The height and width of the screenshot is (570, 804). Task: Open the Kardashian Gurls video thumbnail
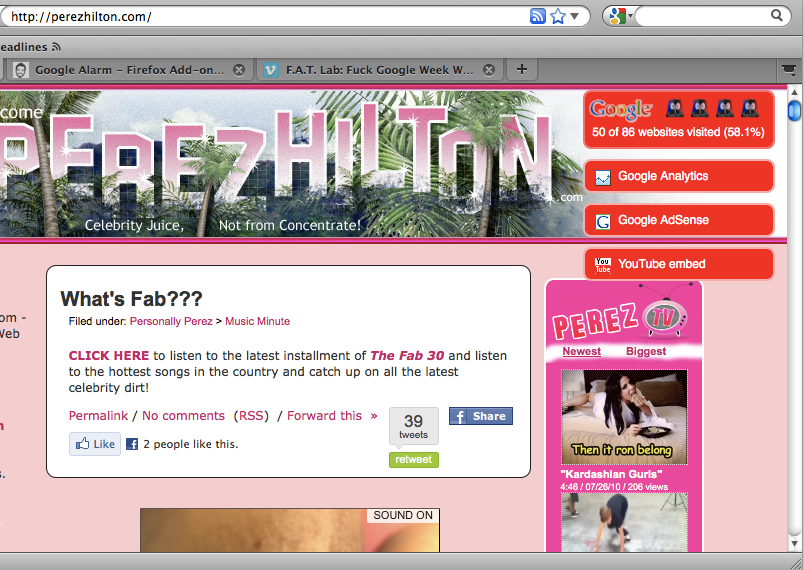coord(624,417)
